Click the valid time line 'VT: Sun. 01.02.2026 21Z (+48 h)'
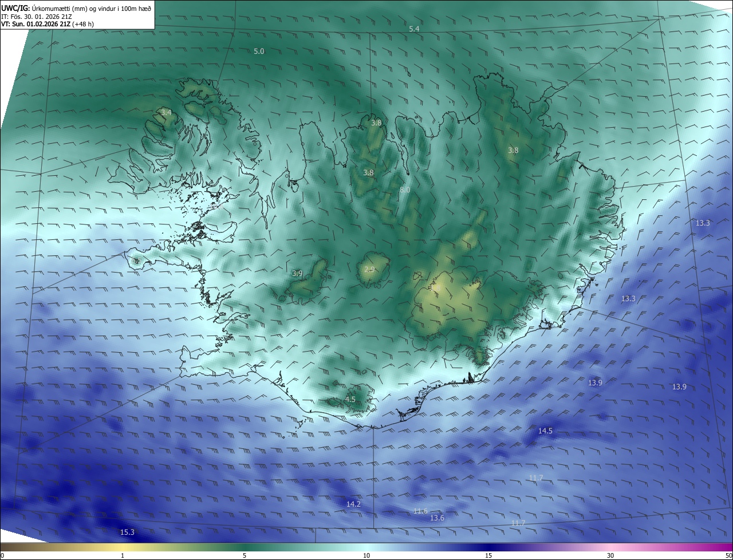The width and height of the screenshot is (733, 560). [x=48, y=24]
